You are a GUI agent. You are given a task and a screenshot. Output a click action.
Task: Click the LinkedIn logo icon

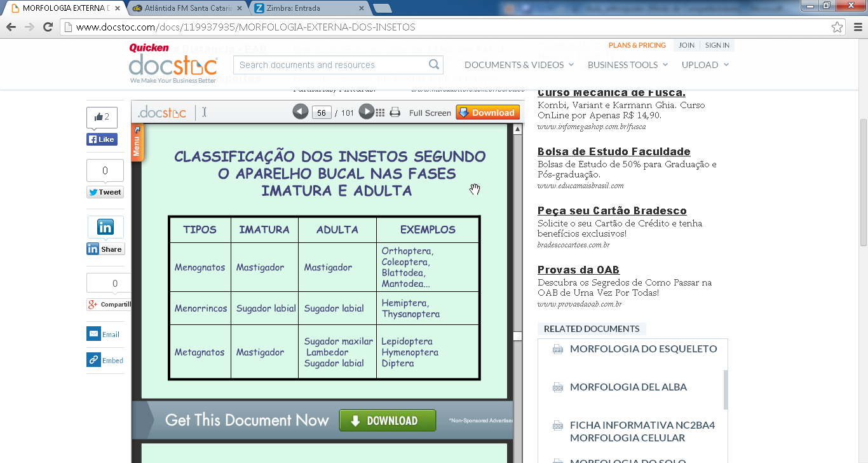(105, 227)
